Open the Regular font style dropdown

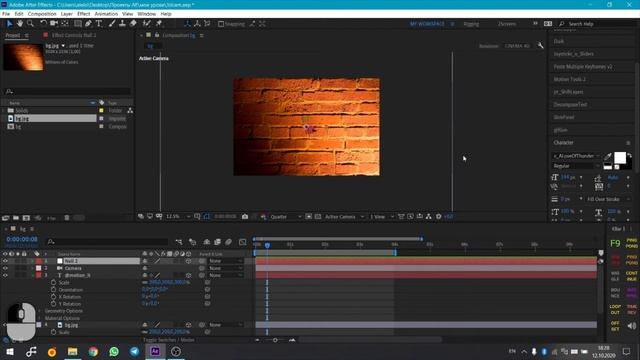pos(576,166)
